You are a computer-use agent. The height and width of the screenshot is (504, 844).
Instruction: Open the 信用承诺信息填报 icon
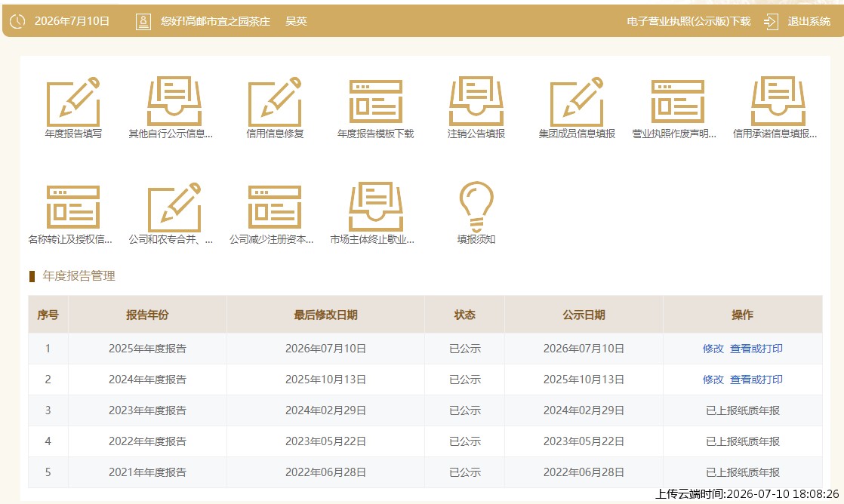point(778,102)
